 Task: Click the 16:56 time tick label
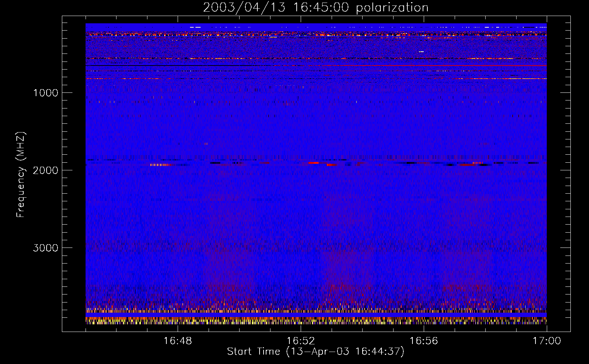point(424,341)
